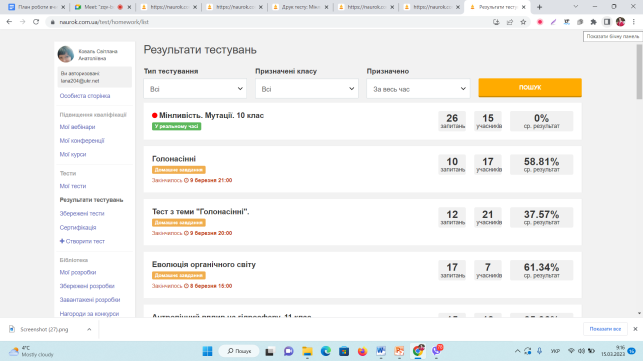Click the taskbar Пошук search box
This screenshot has height=362, width=643.
click(239, 351)
